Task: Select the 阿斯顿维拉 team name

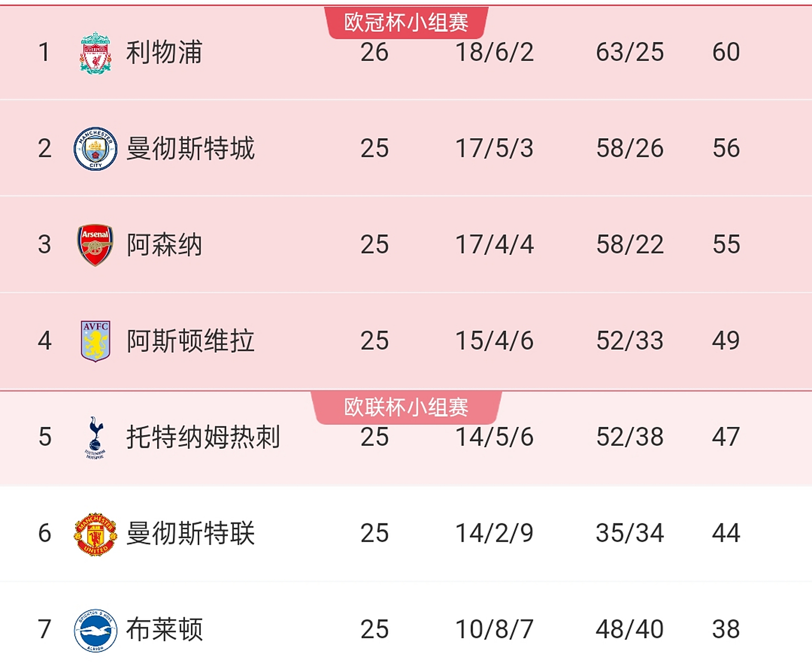Action: coord(190,341)
